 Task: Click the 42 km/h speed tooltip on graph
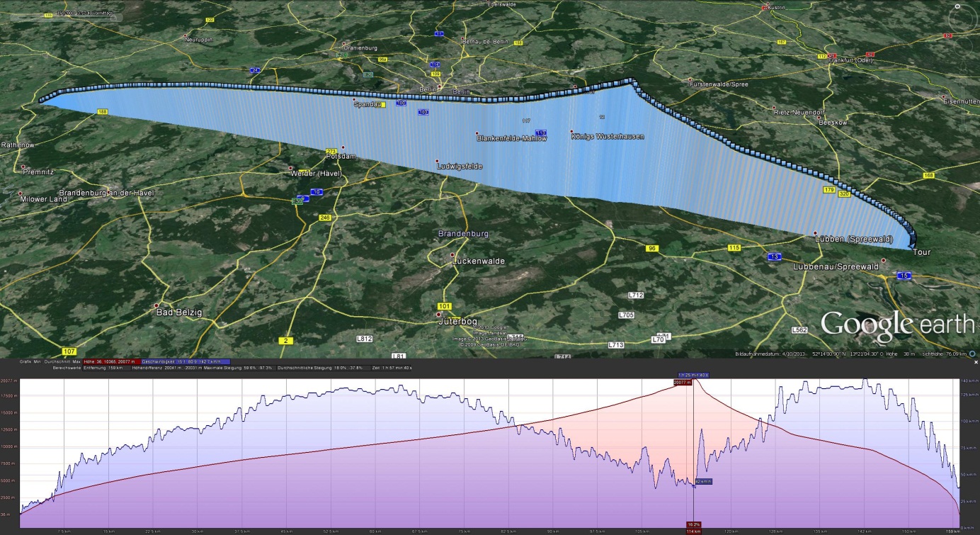pos(702,482)
